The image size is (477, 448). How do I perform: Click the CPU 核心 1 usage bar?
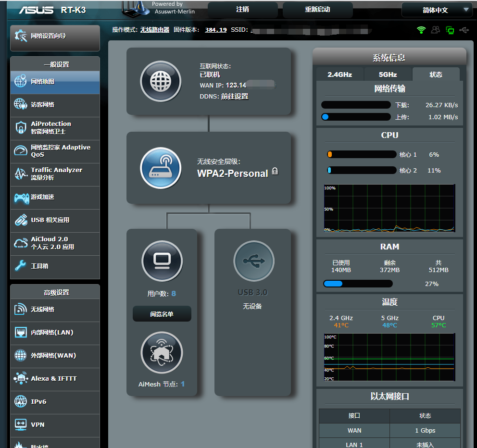362,154
